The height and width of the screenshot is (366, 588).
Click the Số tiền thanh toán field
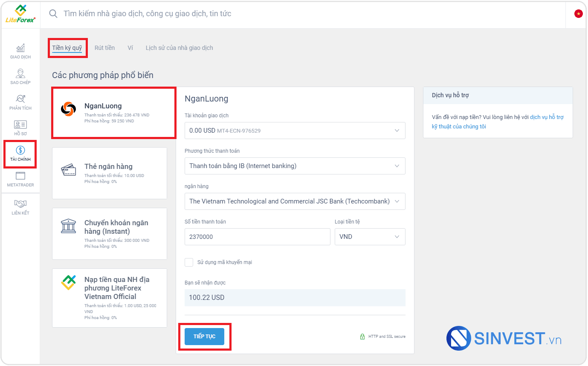click(x=258, y=237)
